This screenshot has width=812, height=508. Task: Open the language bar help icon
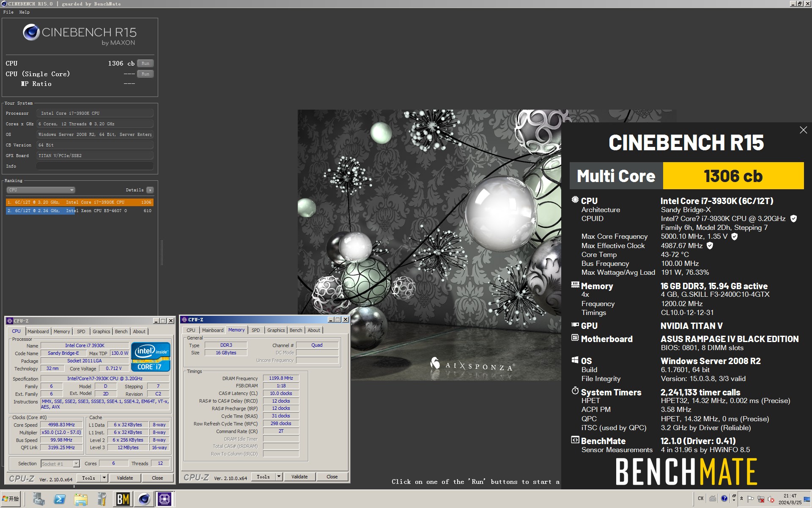click(x=724, y=499)
